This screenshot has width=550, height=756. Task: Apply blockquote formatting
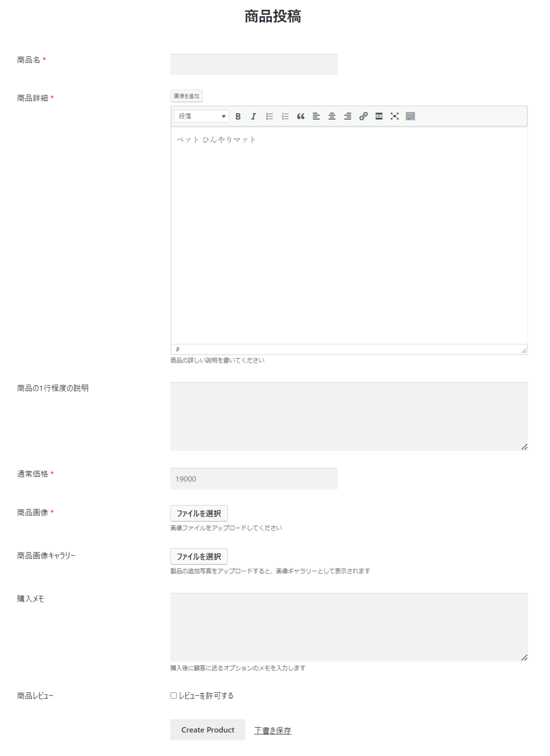pos(301,116)
